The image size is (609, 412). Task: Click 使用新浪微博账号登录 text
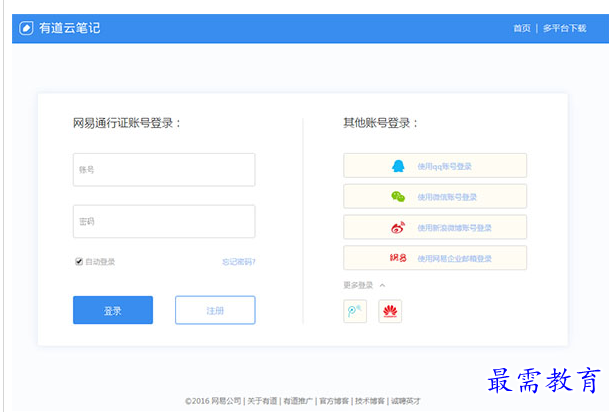[x=454, y=228]
